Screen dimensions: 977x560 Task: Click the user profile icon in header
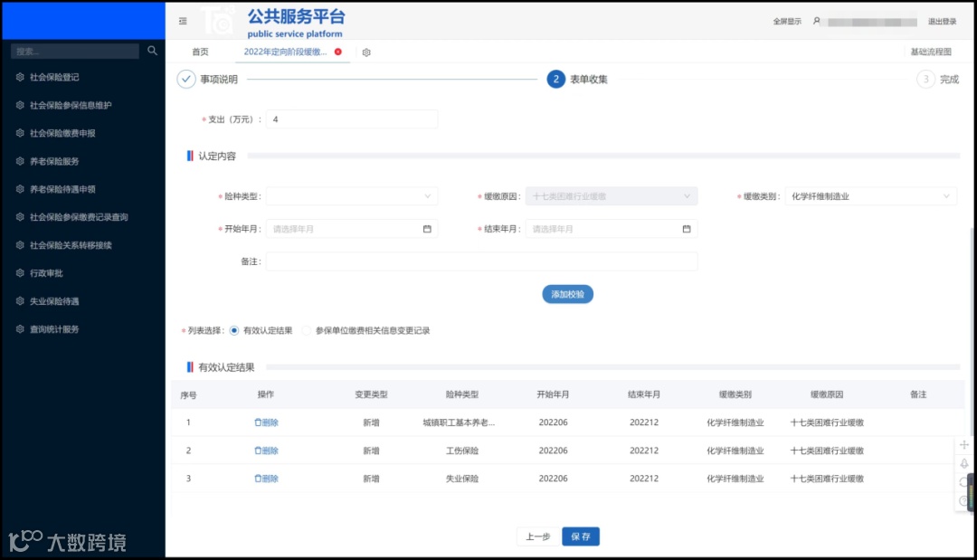click(x=816, y=21)
